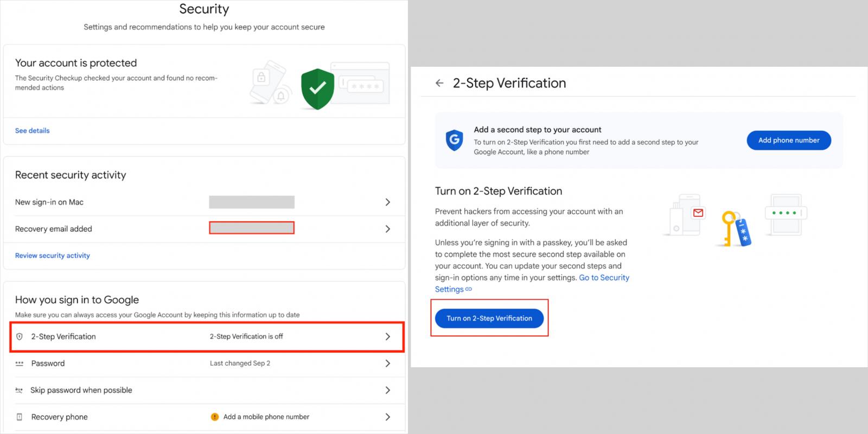Open the Review security activity link
The height and width of the screenshot is (434, 868).
coord(53,256)
